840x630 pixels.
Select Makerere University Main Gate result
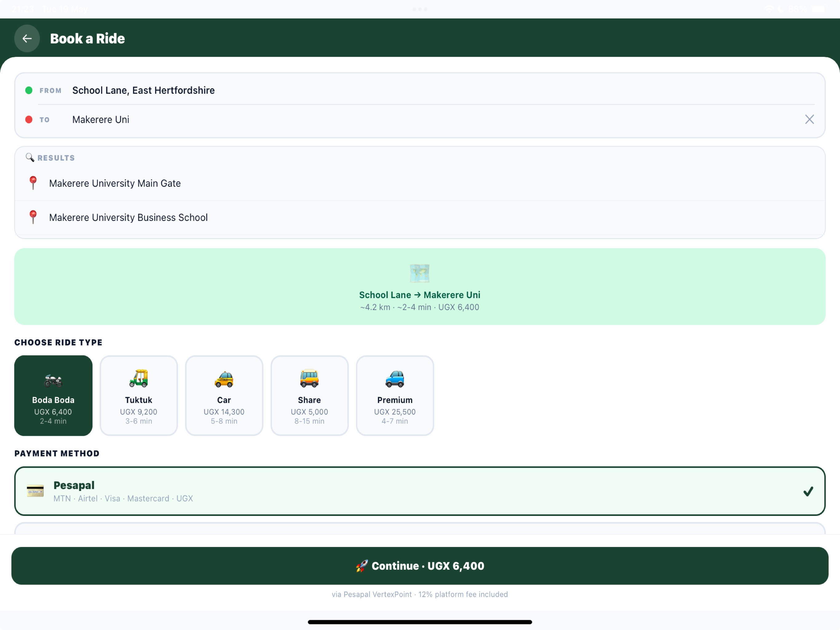coord(420,183)
